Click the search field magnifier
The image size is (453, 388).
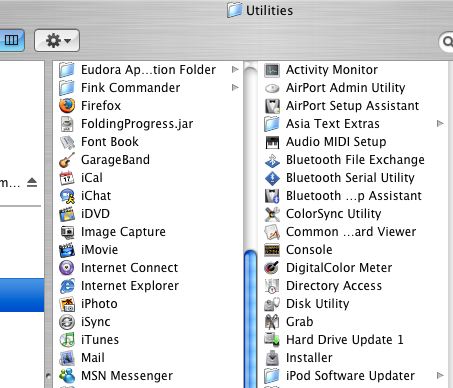tap(448, 42)
